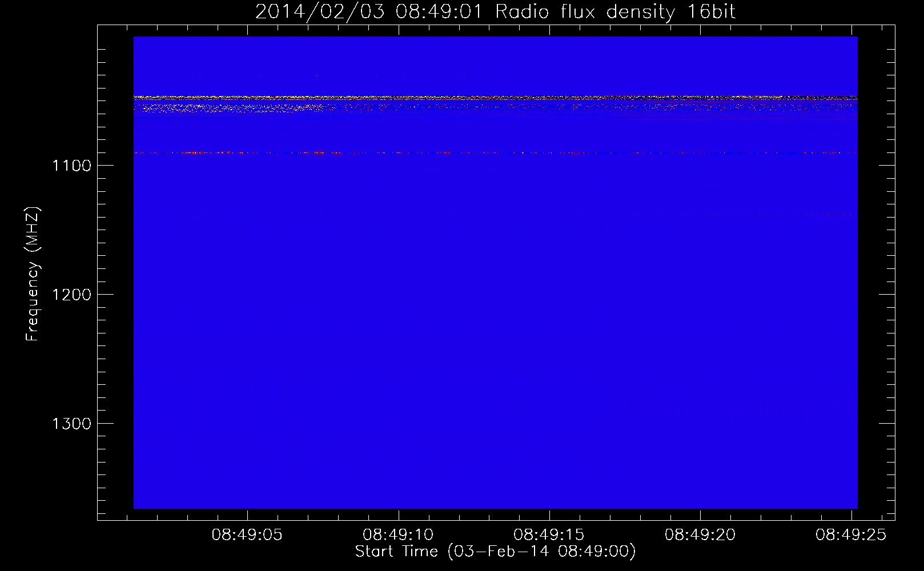
Task: Click the 08:49:20 time tick label
Action: (700, 535)
